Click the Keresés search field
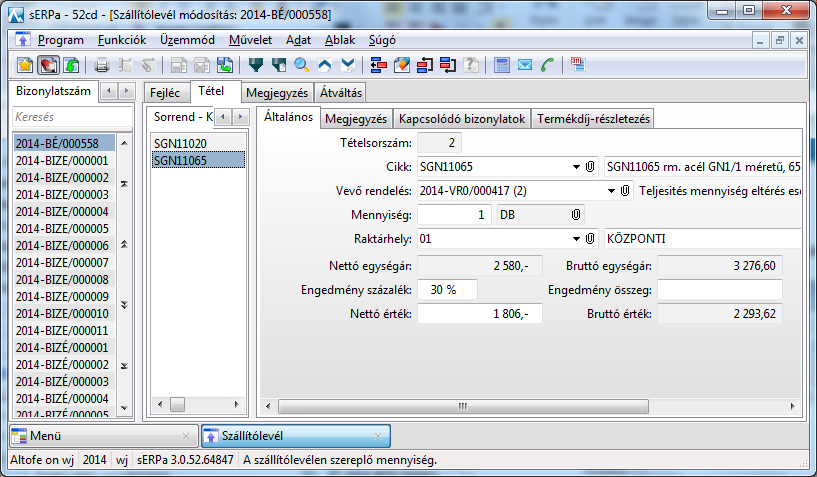 click(70, 118)
